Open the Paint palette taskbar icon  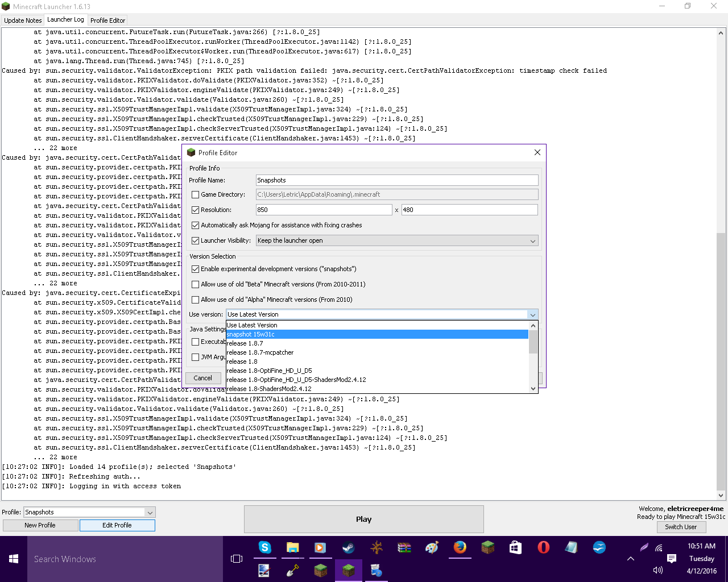click(x=432, y=547)
